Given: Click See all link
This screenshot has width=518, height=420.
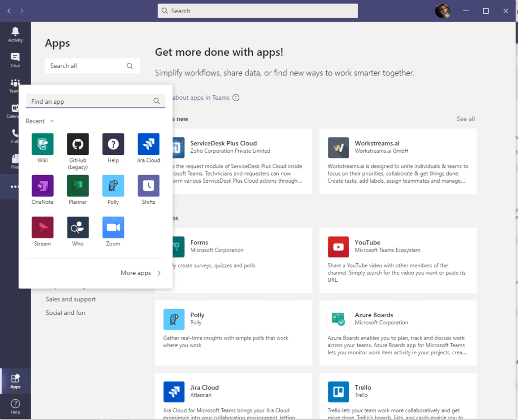Looking at the screenshot, I should coord(466,119).
